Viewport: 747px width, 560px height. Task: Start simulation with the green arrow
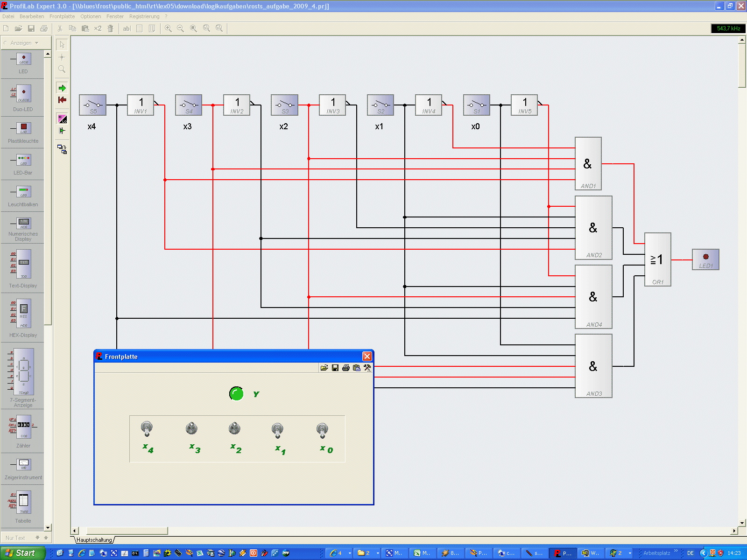62,88
